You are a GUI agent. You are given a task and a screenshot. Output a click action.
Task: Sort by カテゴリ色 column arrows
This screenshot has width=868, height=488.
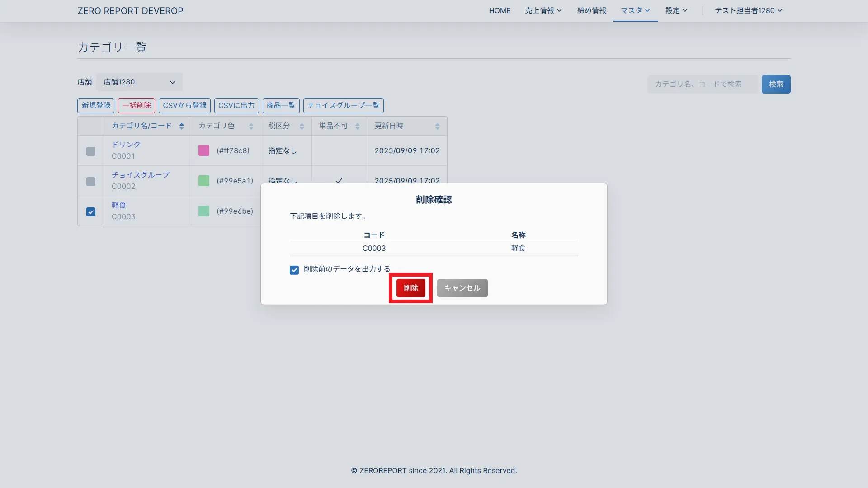251,126
